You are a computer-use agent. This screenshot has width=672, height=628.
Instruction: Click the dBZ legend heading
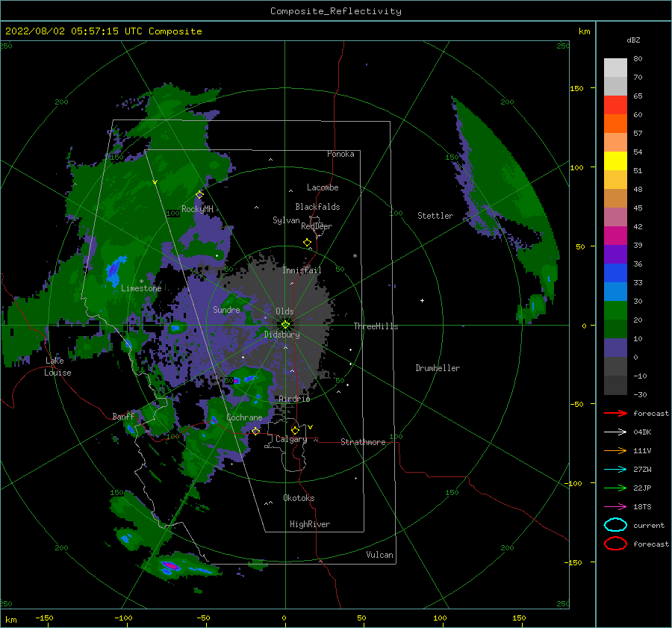click(633, 40)
